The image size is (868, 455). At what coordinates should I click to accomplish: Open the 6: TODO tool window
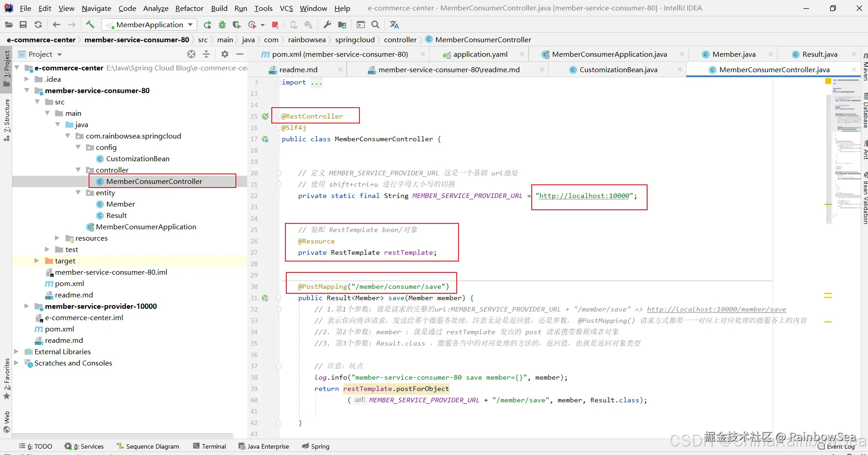(x=35, y=446)
